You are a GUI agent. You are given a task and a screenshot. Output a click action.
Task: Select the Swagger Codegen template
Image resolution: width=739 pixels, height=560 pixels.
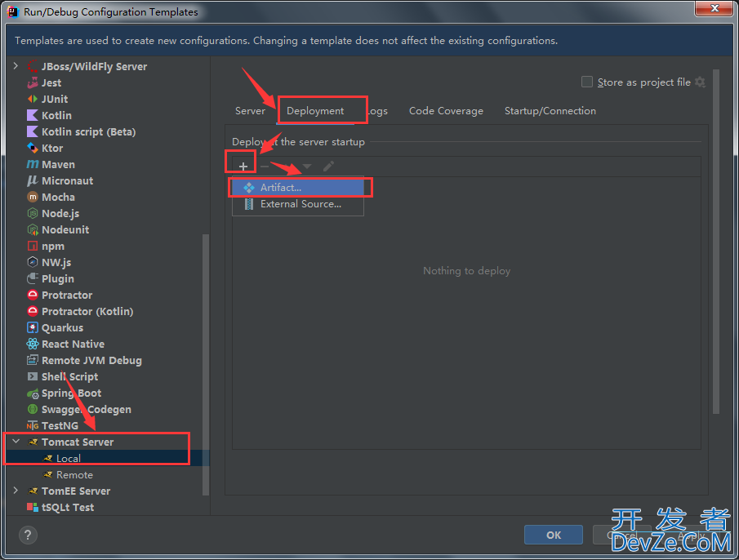tap(87, 409)
